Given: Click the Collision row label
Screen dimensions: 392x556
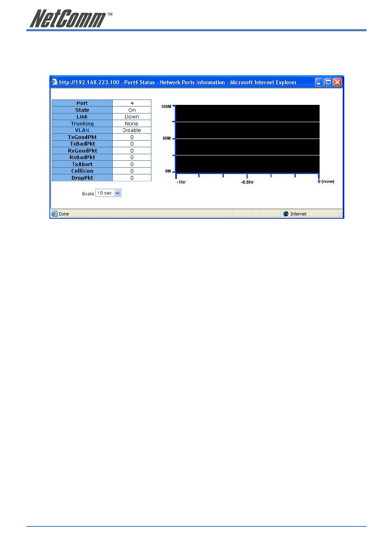Looking at the screenshot, I should point(82,171).
